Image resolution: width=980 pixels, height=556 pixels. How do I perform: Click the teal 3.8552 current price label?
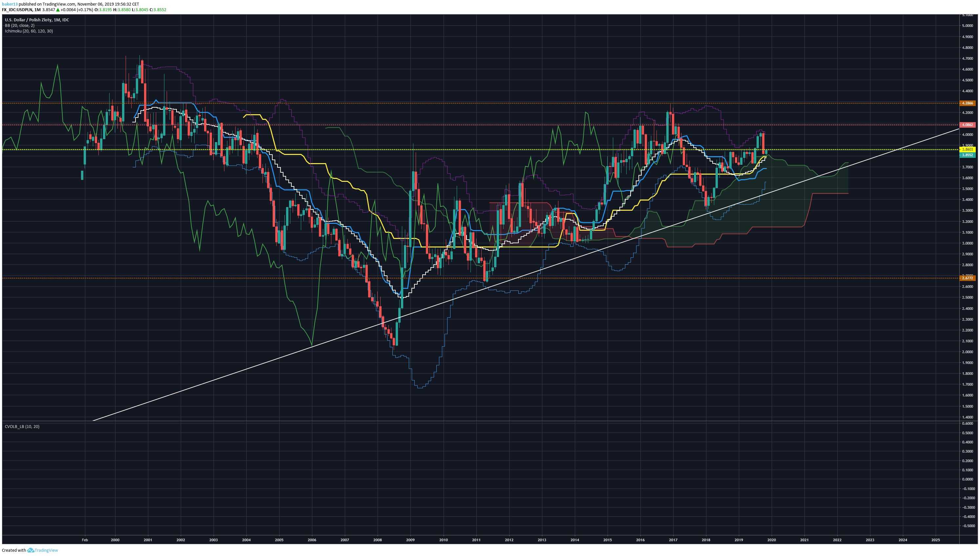click(x=968, y=155)
